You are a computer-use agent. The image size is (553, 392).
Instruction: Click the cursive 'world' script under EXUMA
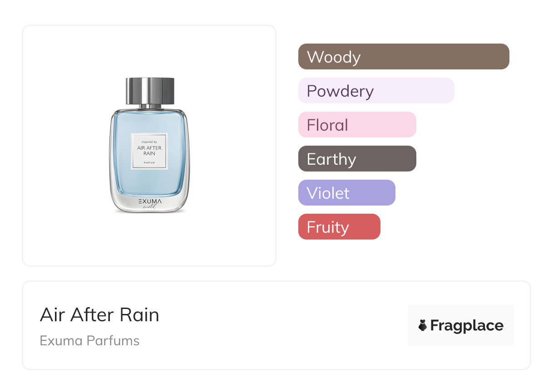pyautogui.click(x=149, y=206)
